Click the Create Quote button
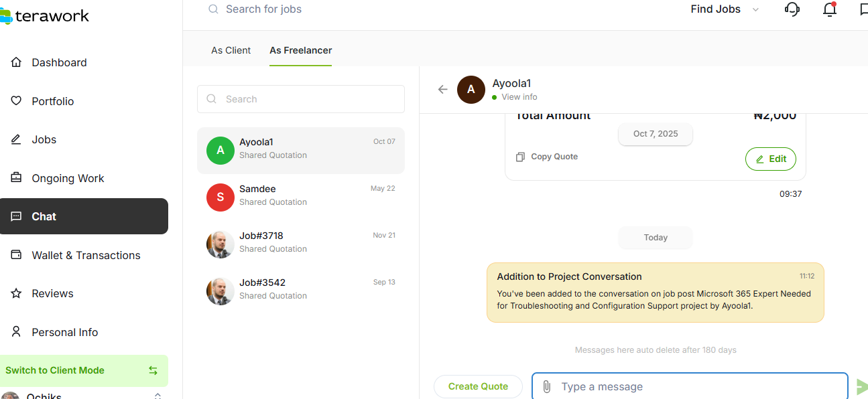 coord(478,386)
